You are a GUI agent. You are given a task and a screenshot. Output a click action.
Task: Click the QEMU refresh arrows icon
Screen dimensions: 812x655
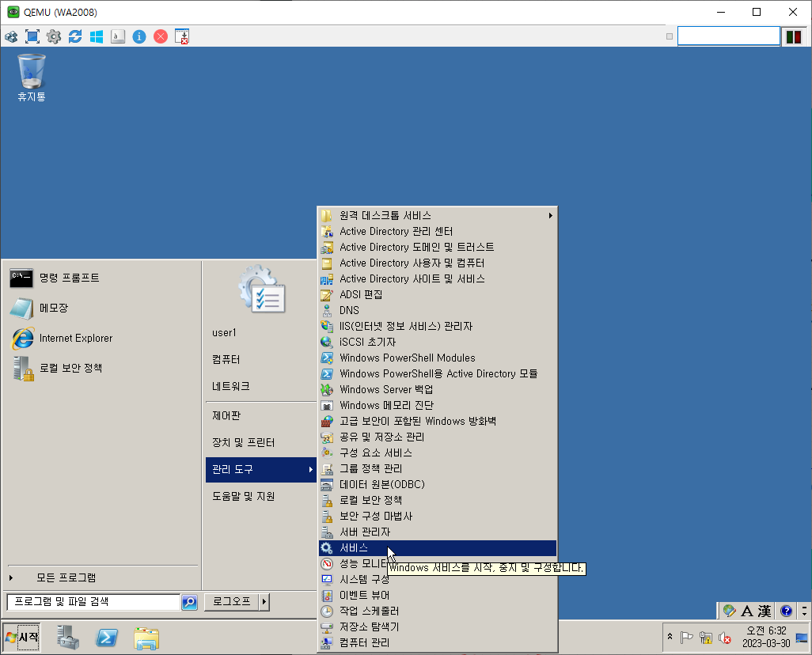pos(75,36)
